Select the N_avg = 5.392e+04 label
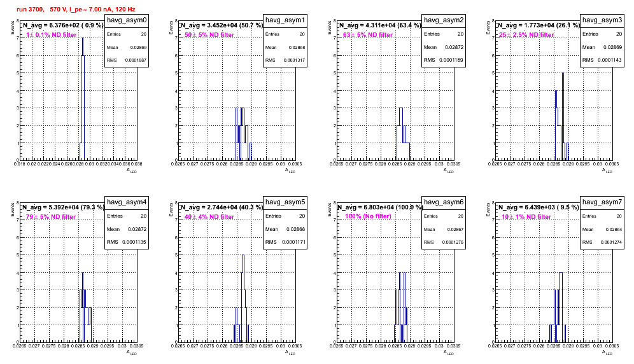 pyautogui.click(x=63, y=207)
